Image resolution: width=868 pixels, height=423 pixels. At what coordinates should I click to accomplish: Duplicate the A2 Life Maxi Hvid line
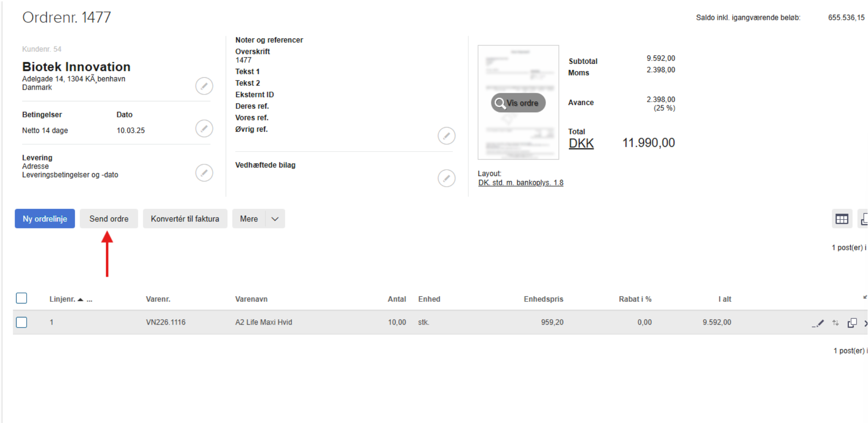[852, 323]
